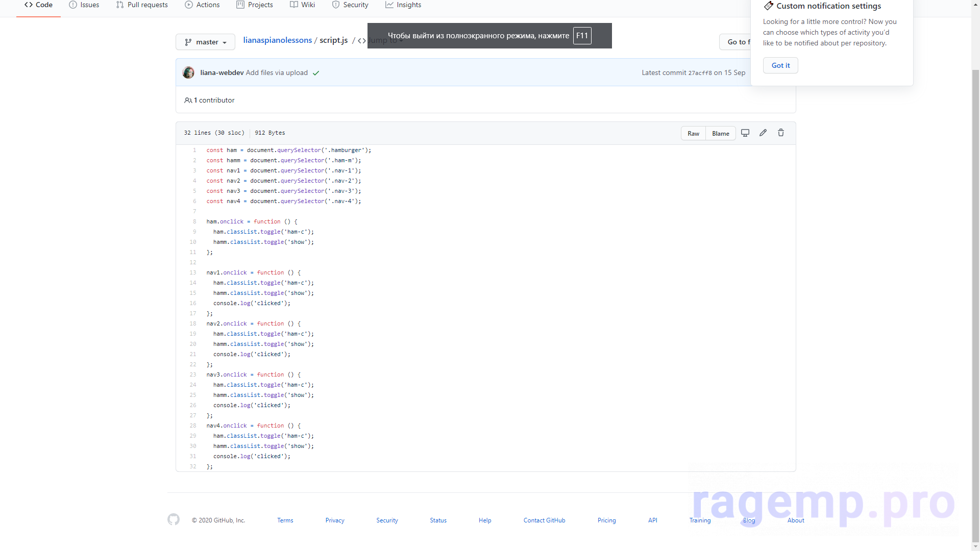Open the Security footer link
This screenshot has height=551, width=980.
387,520
